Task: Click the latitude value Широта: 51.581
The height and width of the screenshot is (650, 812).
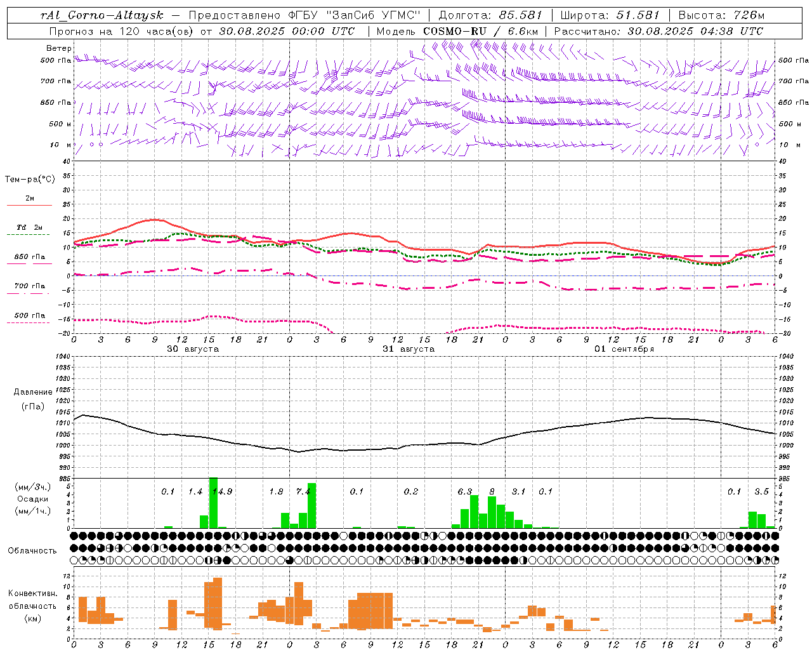Action: pos(610,15)
